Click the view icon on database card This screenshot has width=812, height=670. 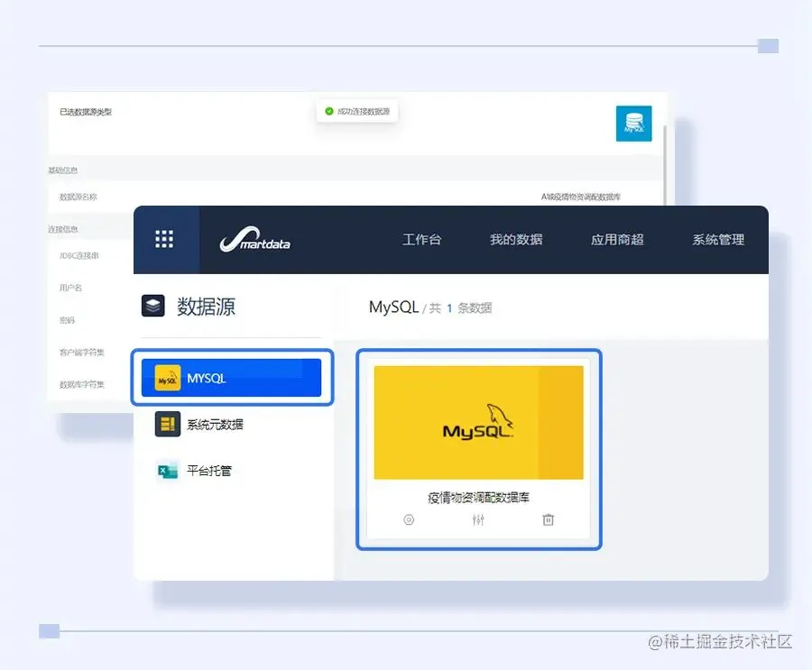(x=409, y=519)
